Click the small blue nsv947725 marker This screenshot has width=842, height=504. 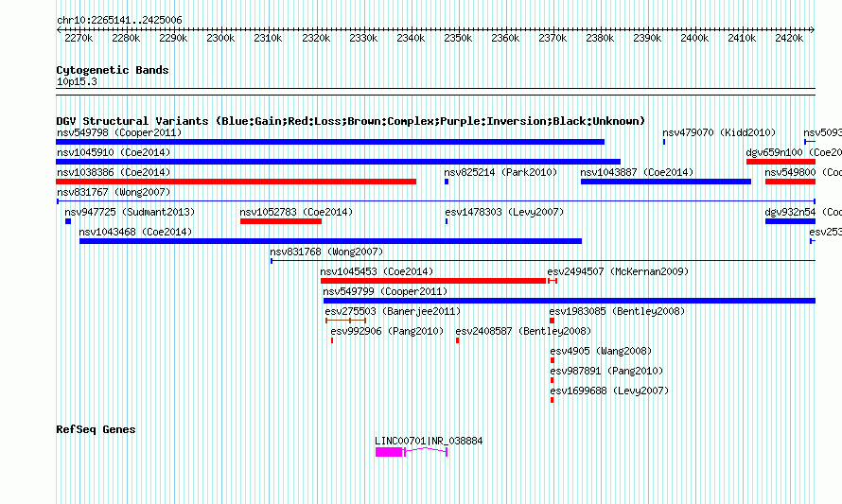tap(68, 221)
